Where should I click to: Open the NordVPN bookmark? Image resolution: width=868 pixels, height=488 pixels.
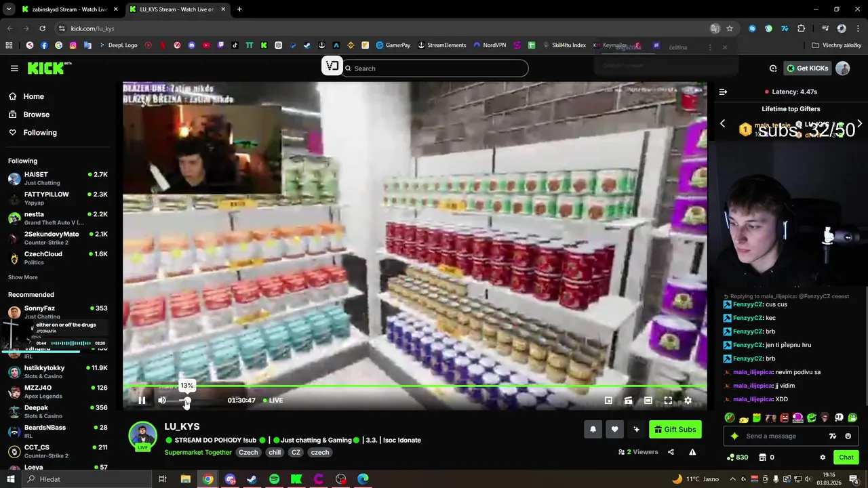click(490, 45)
